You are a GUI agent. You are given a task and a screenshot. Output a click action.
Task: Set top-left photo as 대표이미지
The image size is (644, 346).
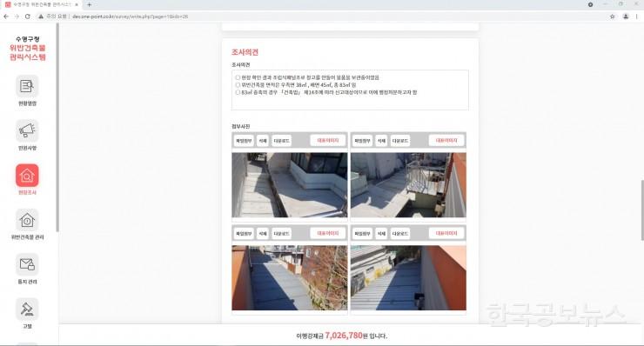pos(328,140)
